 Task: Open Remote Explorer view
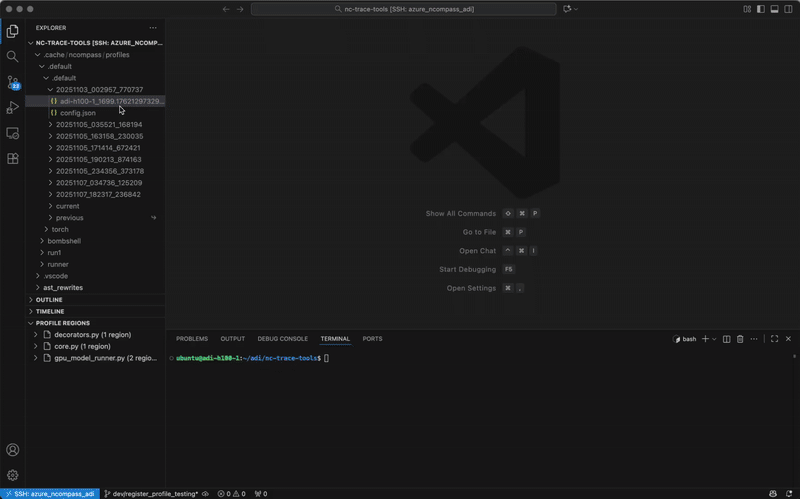click(12, 133)
